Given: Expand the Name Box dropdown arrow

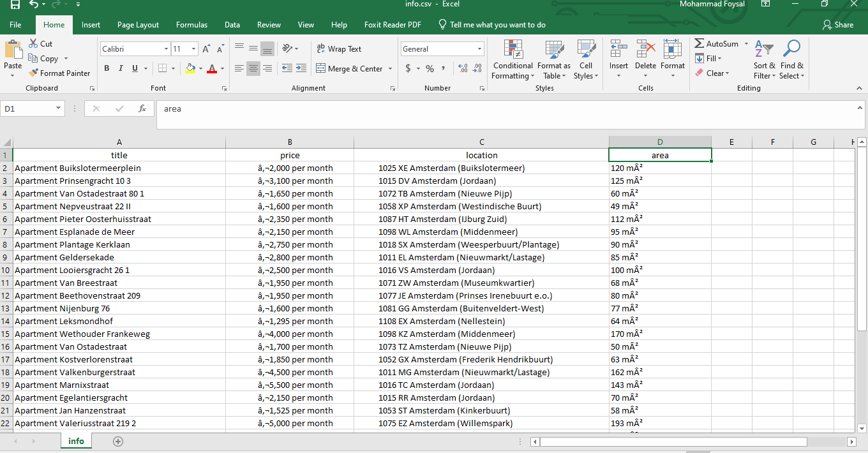Looking at the screenshot, I should pyautogui.click(x=59, y=109).
